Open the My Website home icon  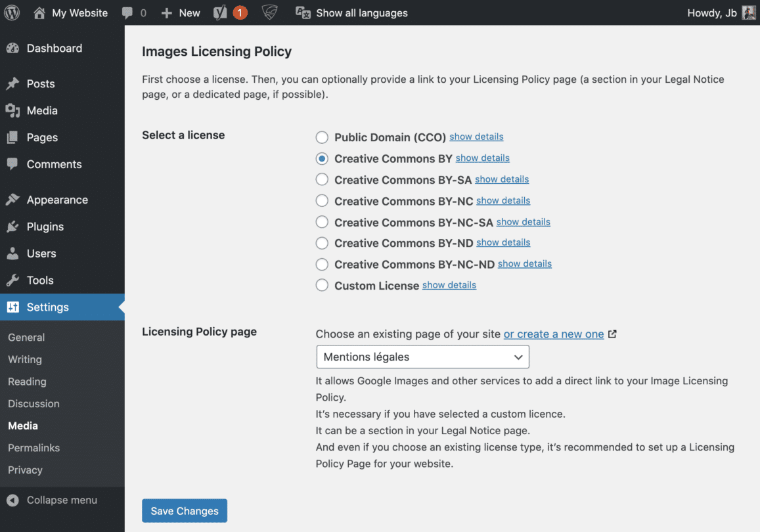(x=39, y=12)
